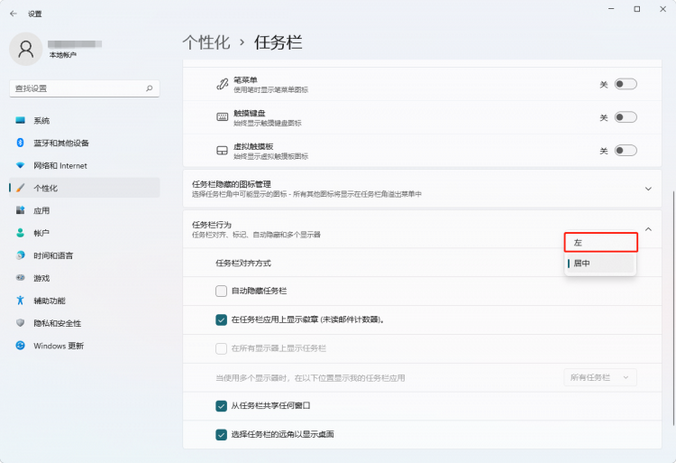Open 系统 settings icon
The height and width of the screenshot is (463, 676).
pos(20,120)
